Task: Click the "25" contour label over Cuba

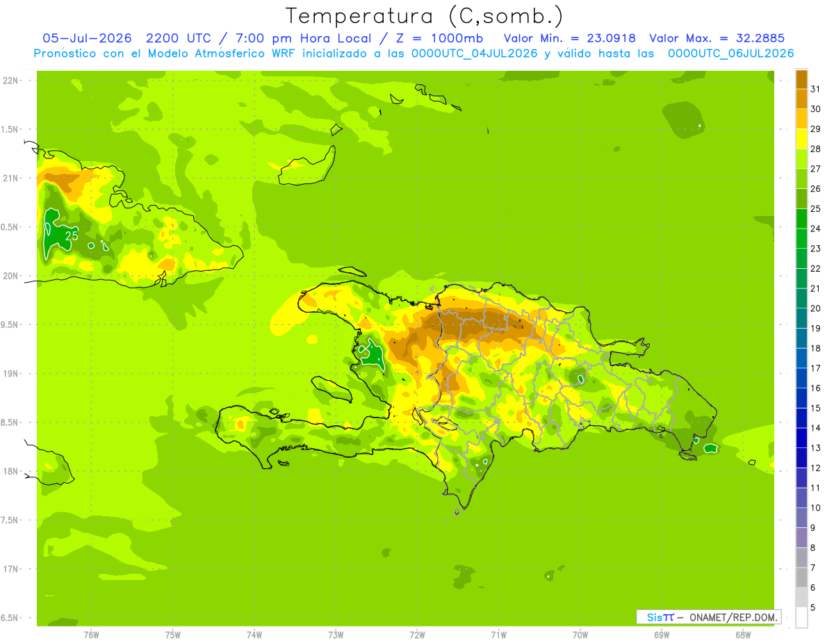Action: [x=72, y=236]
